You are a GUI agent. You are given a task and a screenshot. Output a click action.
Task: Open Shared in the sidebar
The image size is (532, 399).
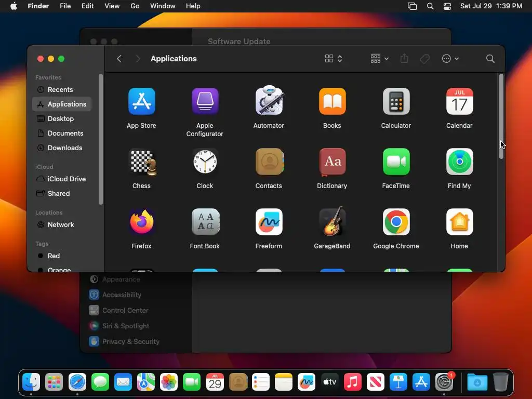(x=62, y=193)
